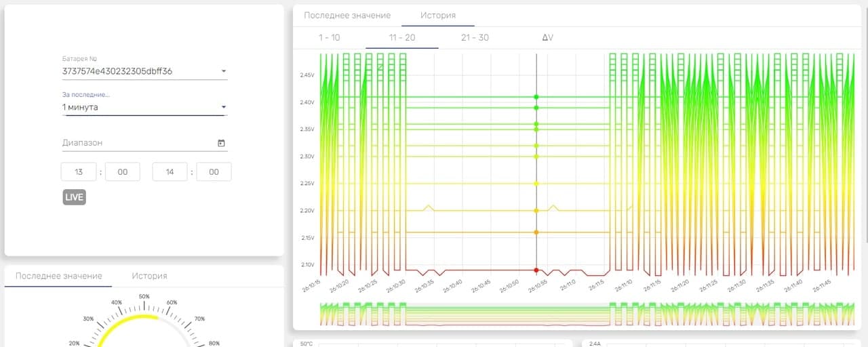Click the end minutes field after 14
Image resolution: width=868 pixels, height=347 pixels.
(x=214, y=172)
